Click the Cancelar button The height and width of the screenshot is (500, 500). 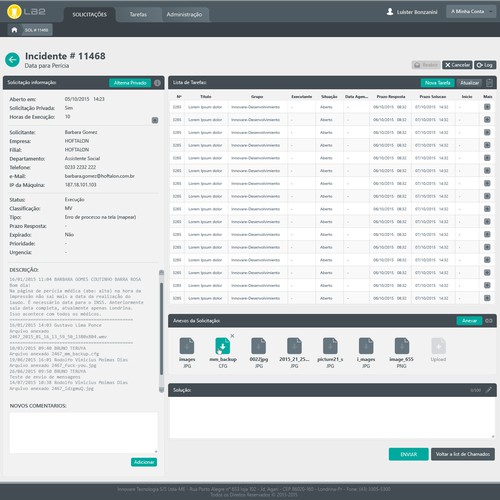(x=457, y=65)
